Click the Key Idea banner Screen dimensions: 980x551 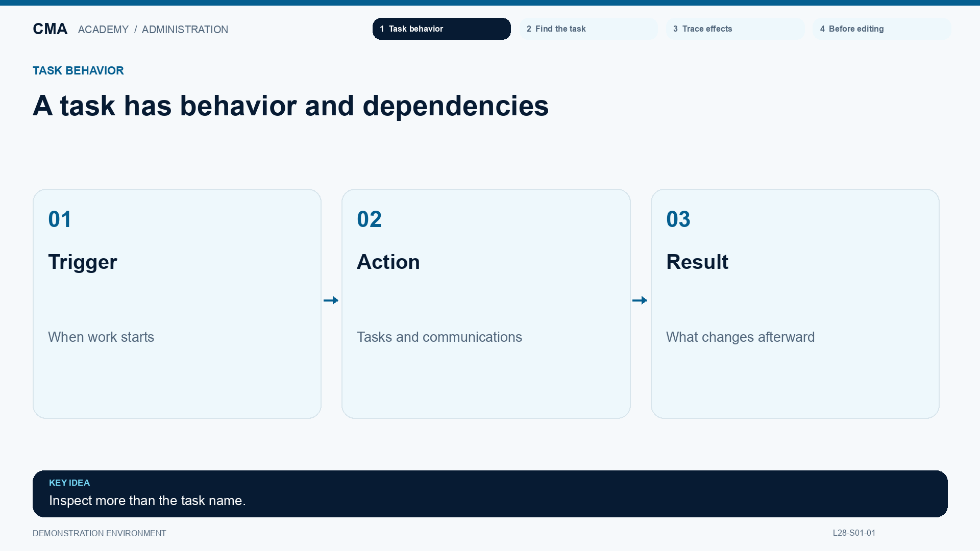[x=490, y=494]
